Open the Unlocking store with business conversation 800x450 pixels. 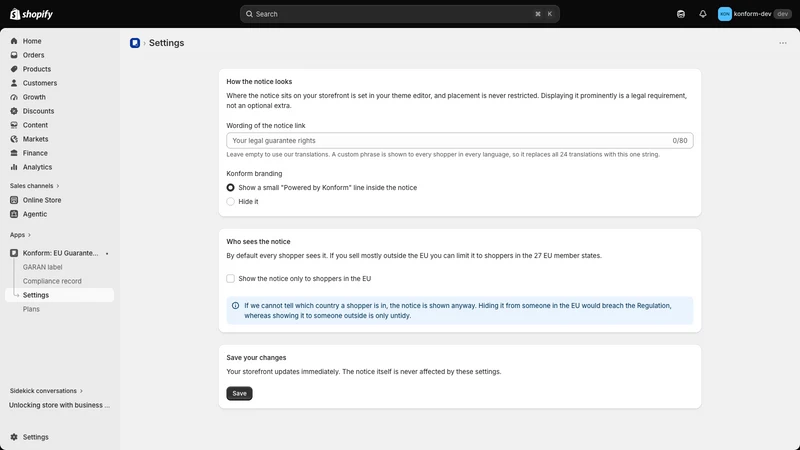pyautogui.click(x=59, y=405)
